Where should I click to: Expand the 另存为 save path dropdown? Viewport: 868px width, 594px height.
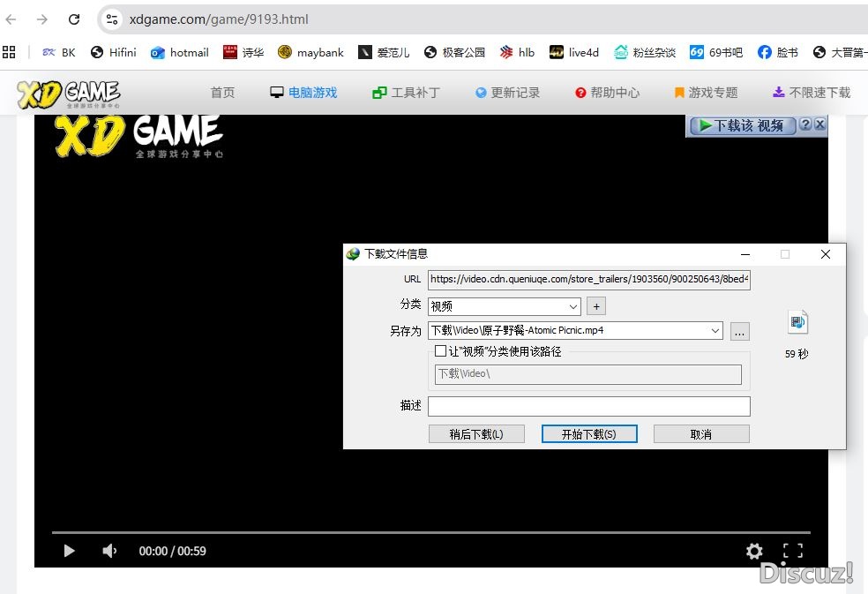[x=715, y=331]
